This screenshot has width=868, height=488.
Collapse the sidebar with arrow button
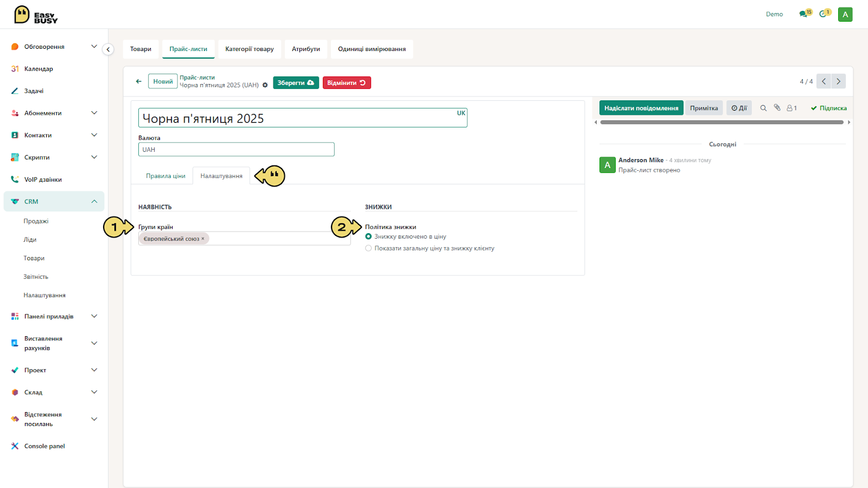tap(108, 49)
